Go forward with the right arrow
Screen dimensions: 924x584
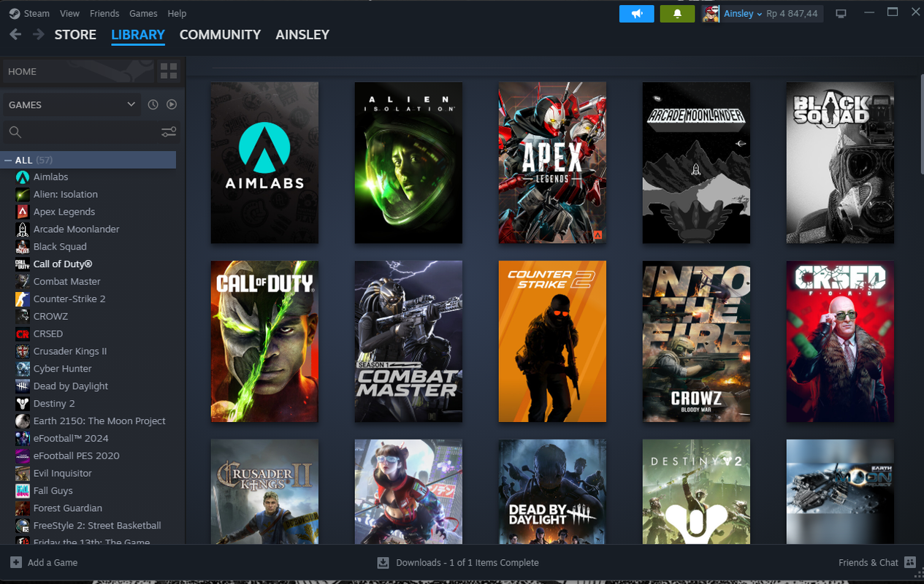[x=39, y=34]
